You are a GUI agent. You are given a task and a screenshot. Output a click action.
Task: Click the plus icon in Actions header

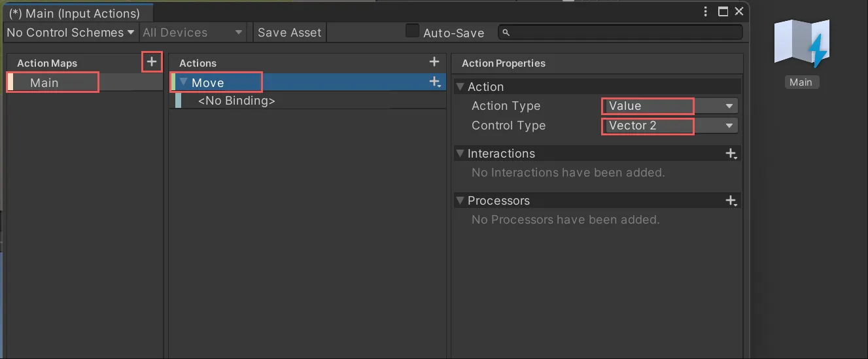point(434,61)
